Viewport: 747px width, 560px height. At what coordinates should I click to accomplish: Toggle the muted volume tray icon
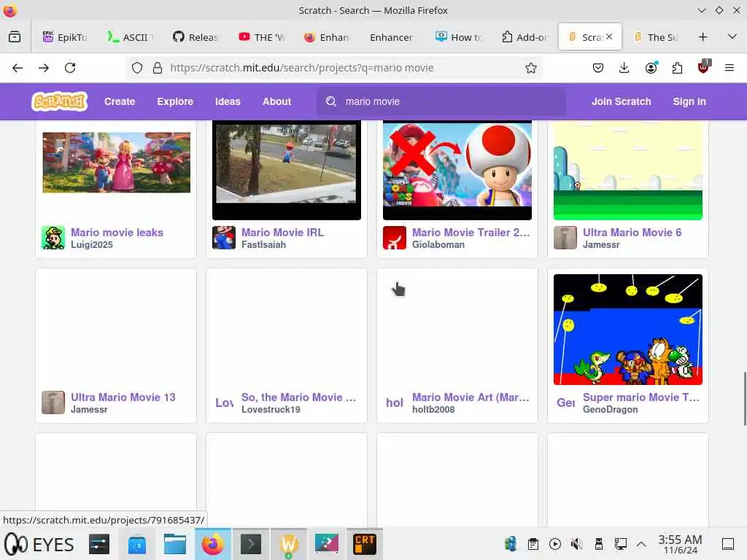click(x=577, y=544)
